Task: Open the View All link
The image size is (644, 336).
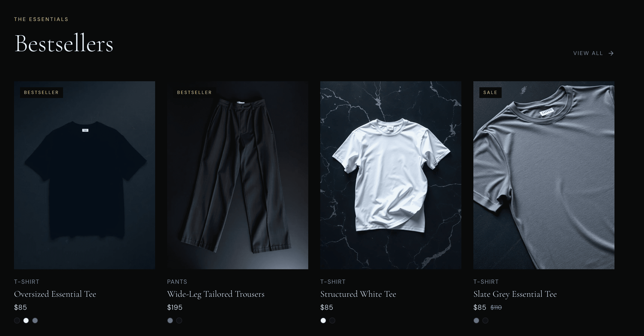Action: [x=593, y=53]
